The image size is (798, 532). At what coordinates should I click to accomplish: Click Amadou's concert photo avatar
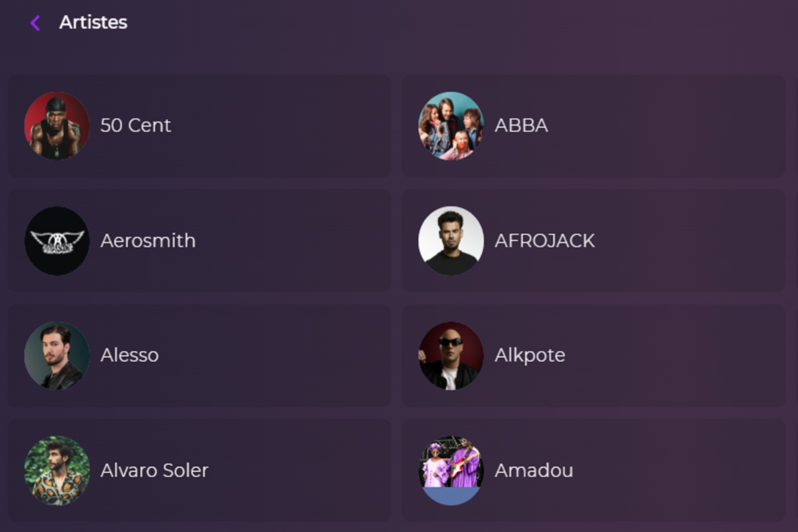(x=450, y=470)
